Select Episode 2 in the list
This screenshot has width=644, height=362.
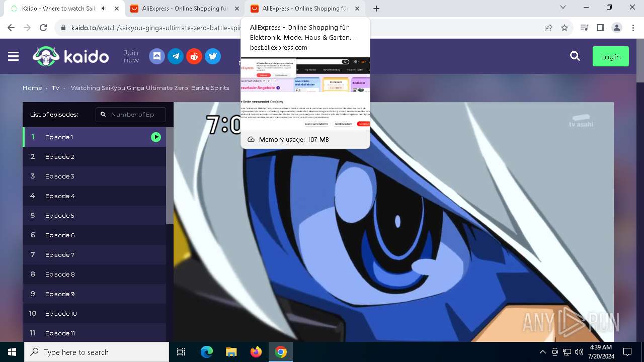coord(95,156)
